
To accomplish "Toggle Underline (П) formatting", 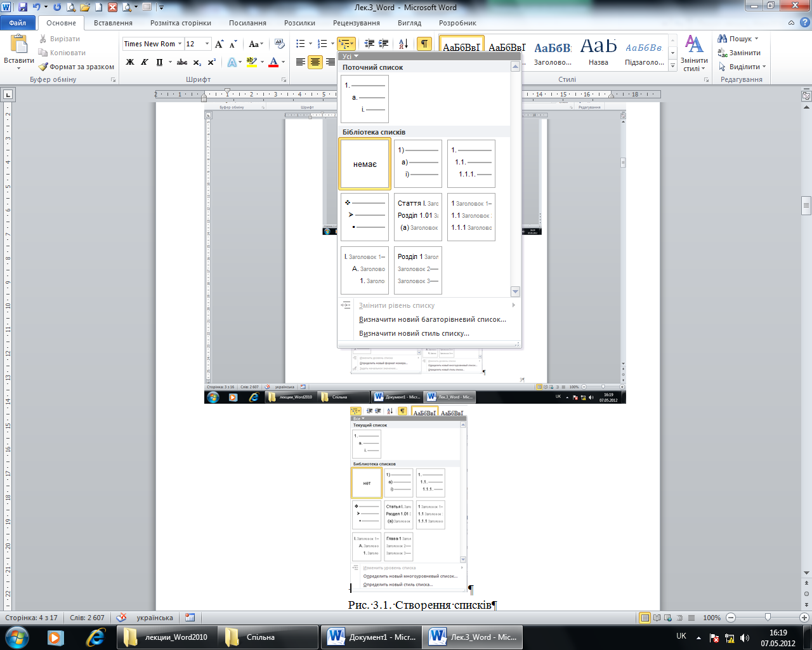I will click(x=159, y=62).
